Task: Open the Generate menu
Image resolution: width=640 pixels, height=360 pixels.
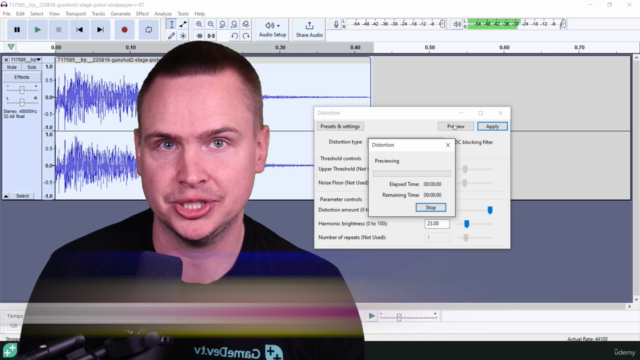Action: click(x=120, y=13)
